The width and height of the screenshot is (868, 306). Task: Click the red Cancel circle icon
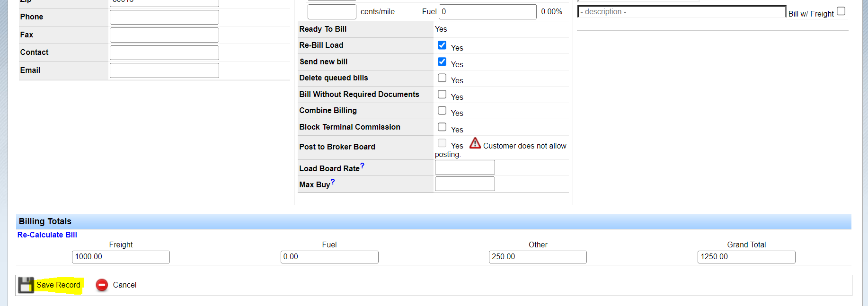point(102,285)
